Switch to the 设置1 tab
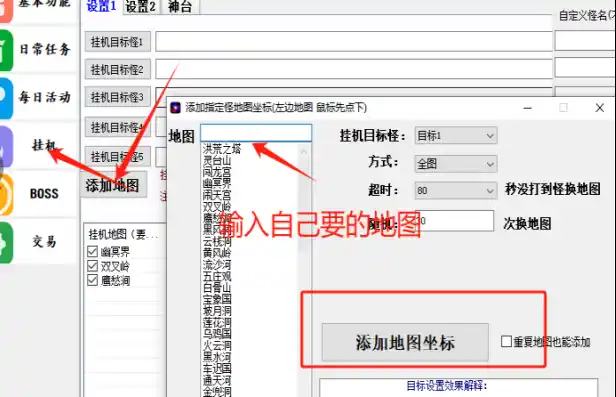 pos(101,6)
